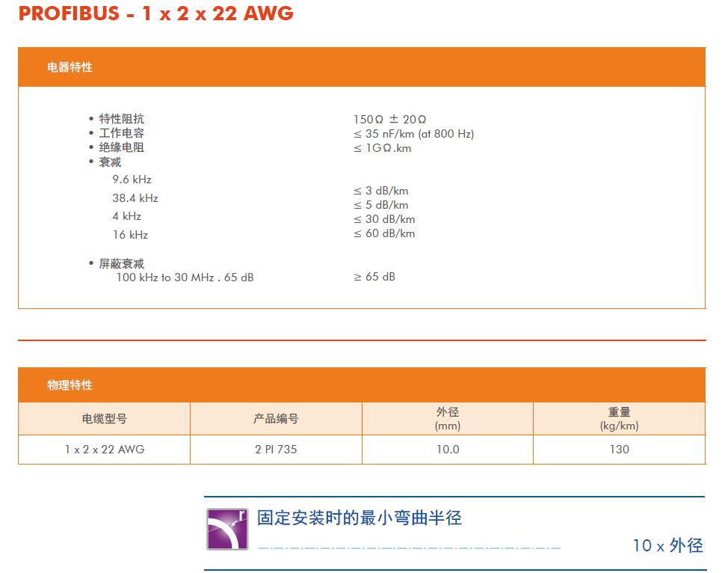The image size is (728, 573).
Task: Click the 工作电容 label
Action: coord(122,133)
